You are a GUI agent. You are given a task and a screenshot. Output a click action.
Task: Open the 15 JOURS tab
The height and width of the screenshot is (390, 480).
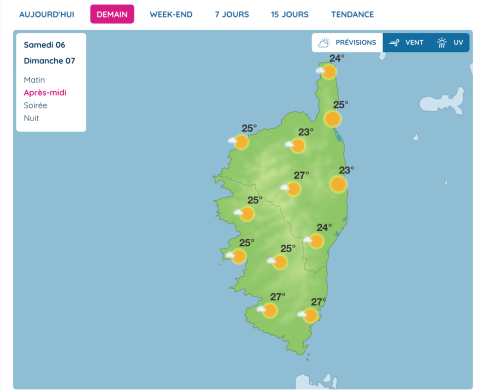pyautogui.click(x=290, y=14)
